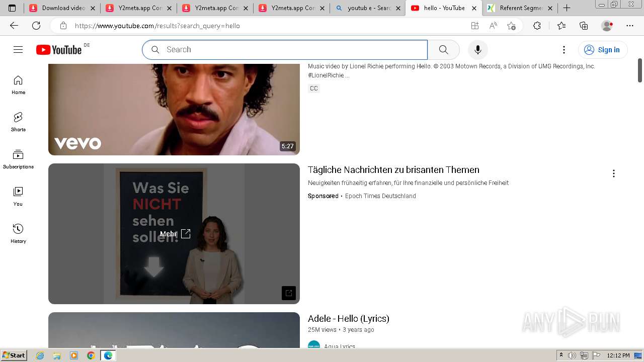Open the Windows Start menu
The width and height of the screenshot is (644, 362).
14,355
